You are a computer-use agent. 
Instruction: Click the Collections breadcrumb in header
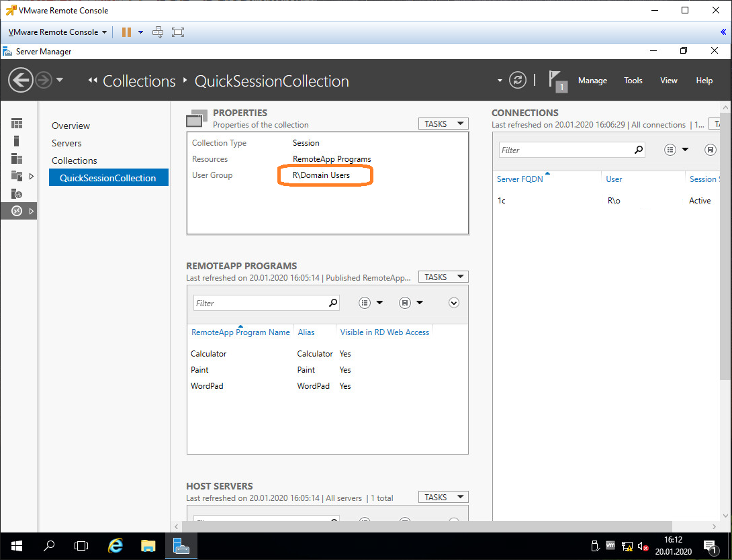tap(138, 81)
